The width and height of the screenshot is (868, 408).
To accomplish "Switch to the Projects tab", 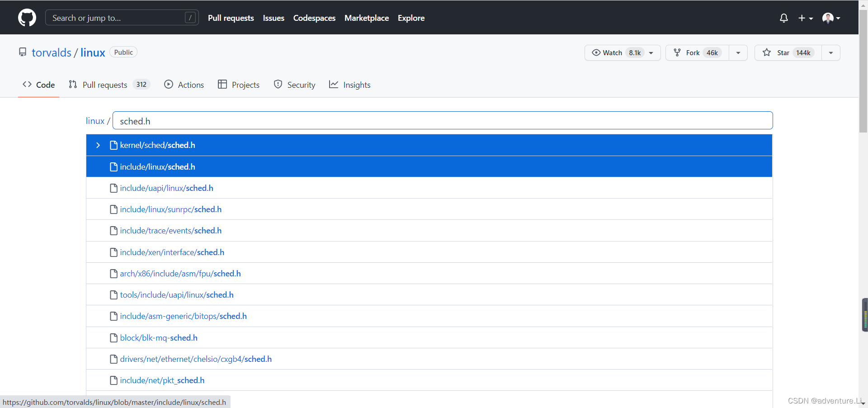I will pos(239,85).
